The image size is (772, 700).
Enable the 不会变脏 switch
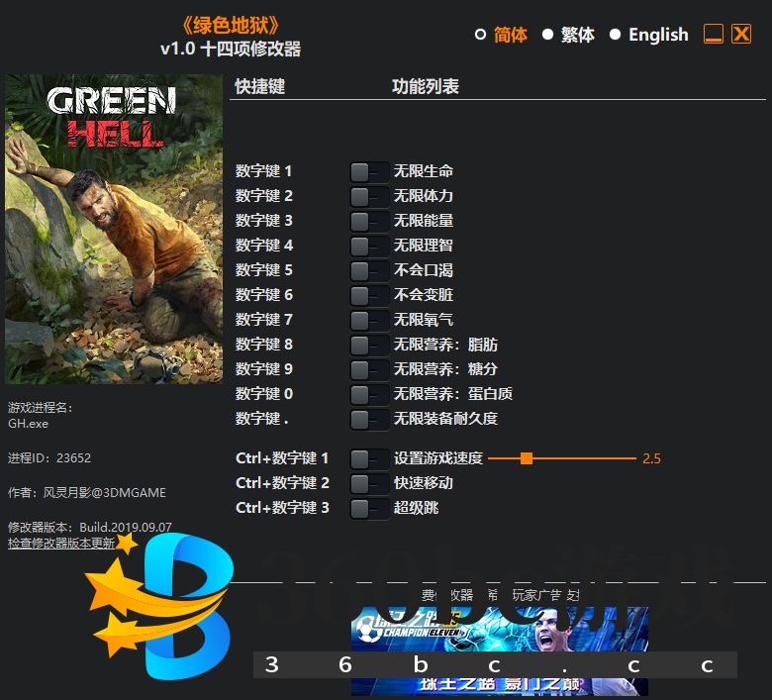tap(369, 296)
